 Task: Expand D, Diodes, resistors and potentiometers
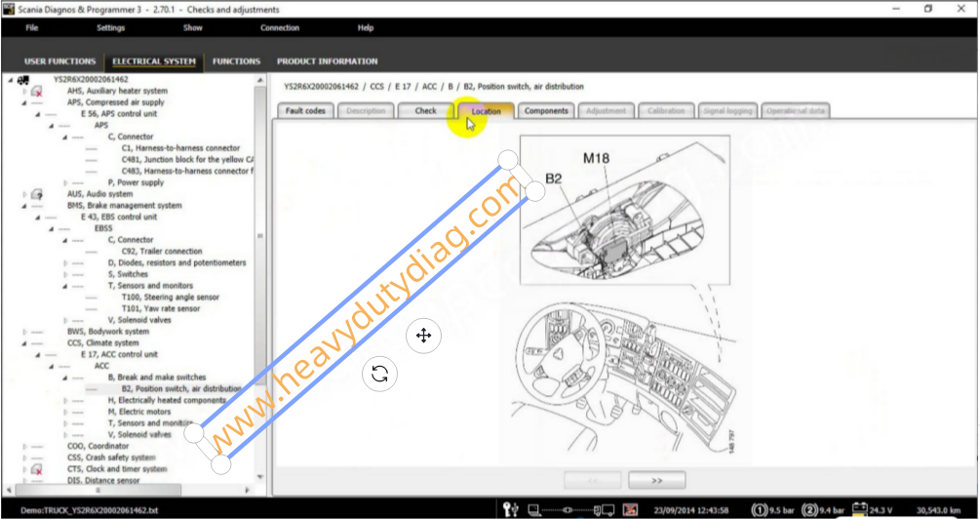tap(65, 263)
